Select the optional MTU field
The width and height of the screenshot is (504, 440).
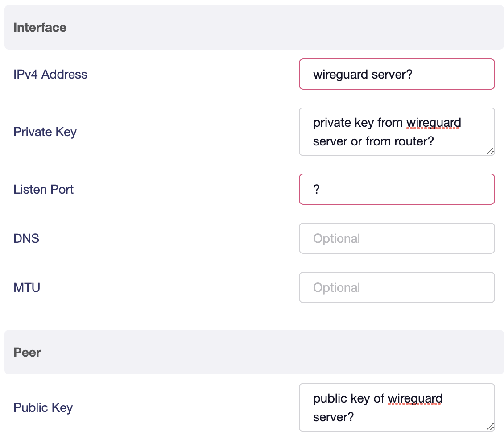coord(397,287)
